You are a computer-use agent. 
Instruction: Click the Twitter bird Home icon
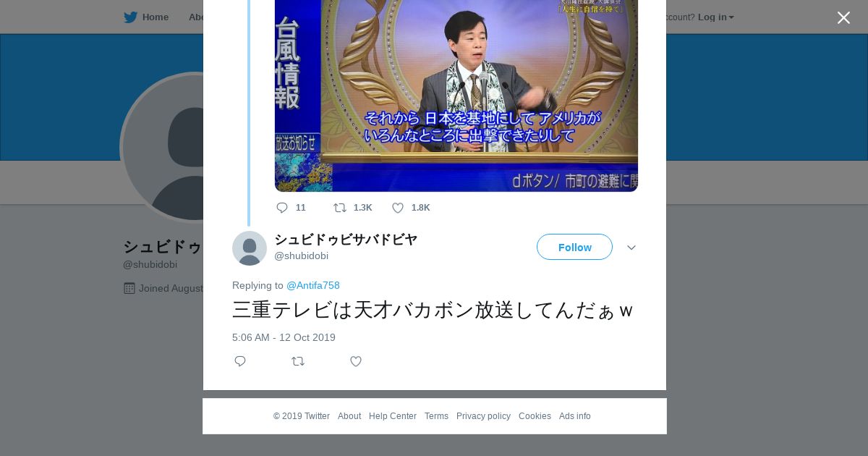coord(130,17)
